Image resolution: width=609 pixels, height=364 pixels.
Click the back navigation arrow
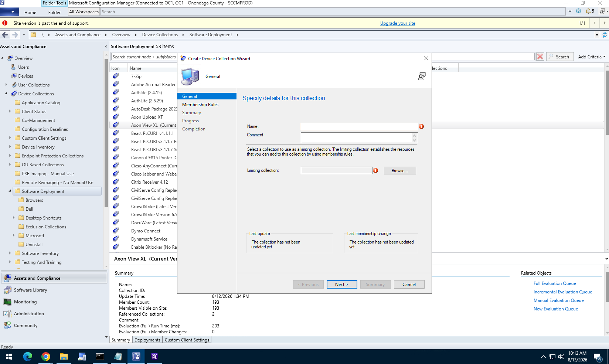[x=5, y=35]
